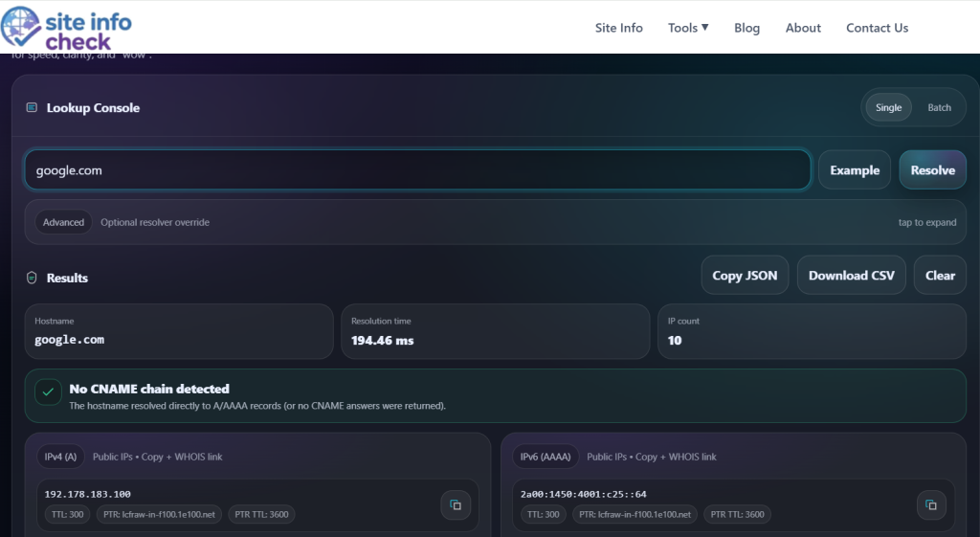Open the About page
980x537 pixels.
803,28
